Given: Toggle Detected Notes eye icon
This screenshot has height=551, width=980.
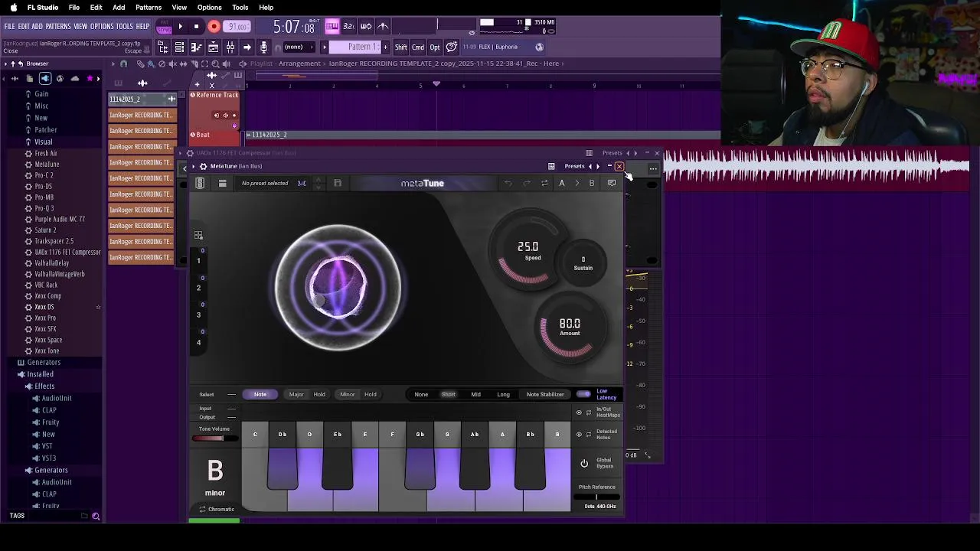Looking at the screenshot, I should pos(580,434).
